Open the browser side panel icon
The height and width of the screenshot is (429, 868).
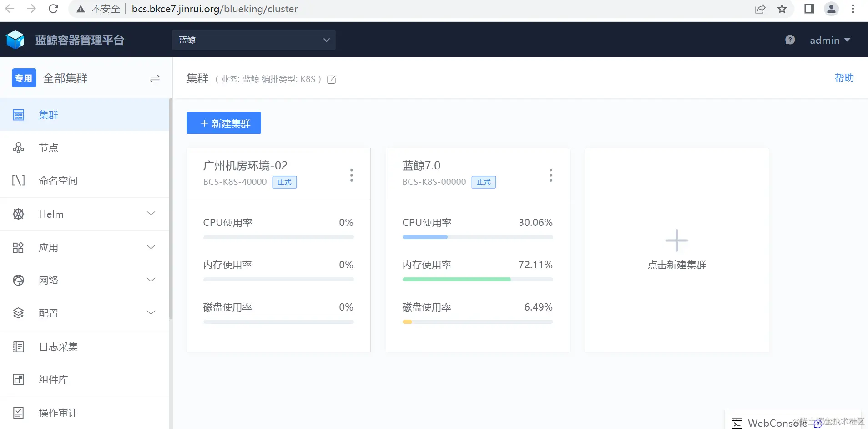(809, 9)
